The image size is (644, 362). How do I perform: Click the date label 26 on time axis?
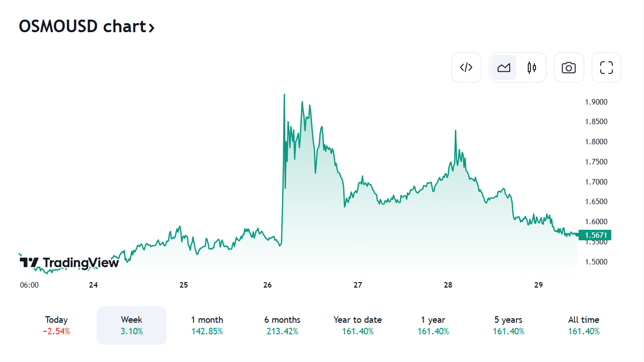[267, 285]
